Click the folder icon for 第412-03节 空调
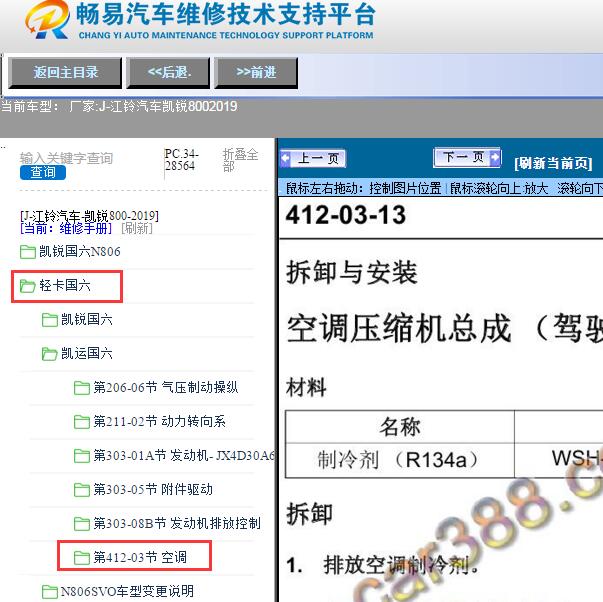This screenshot has height=602, width=603. [82, 557]
